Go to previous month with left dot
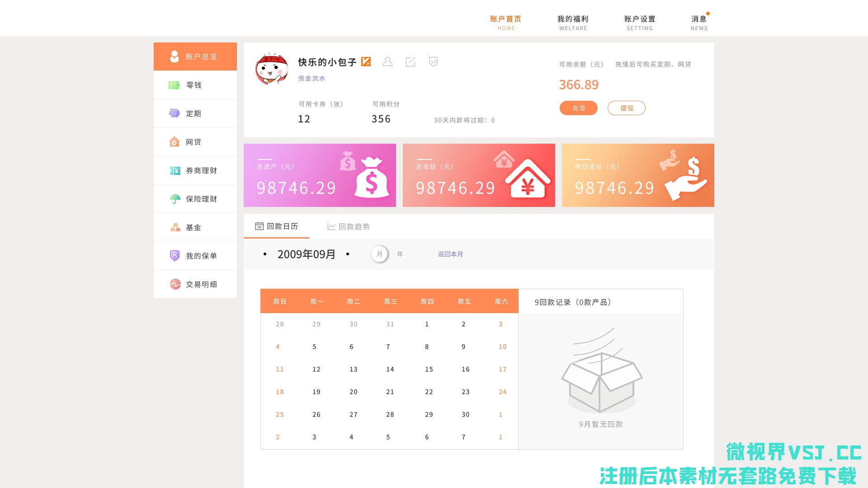 (265, 254)
